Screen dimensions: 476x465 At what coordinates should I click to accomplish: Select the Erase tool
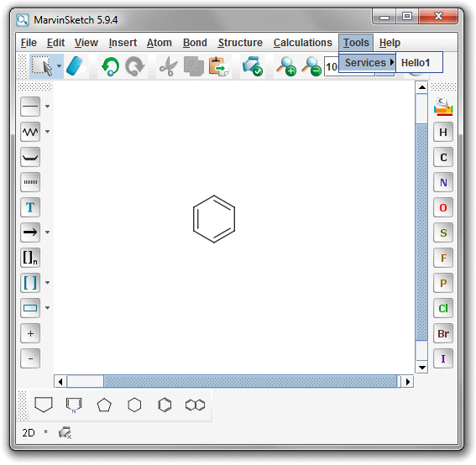[74, 65]
